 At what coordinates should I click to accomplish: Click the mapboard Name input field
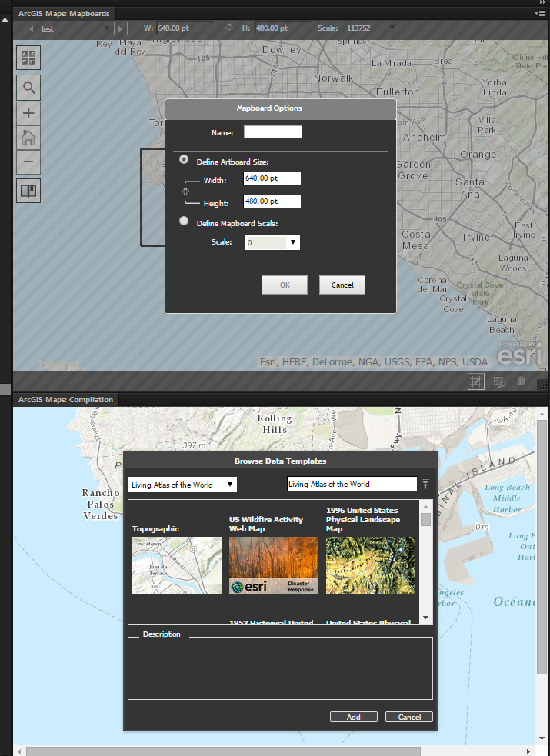tap(273, 132)
